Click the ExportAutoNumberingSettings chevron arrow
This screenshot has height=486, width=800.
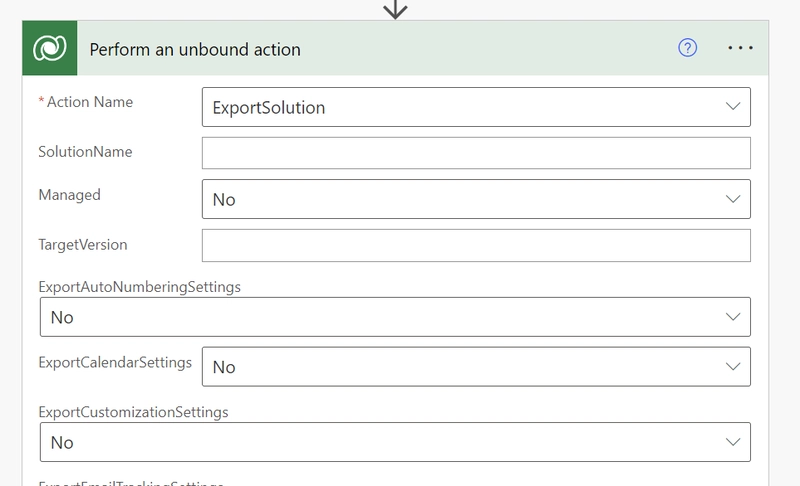[733, 317]
